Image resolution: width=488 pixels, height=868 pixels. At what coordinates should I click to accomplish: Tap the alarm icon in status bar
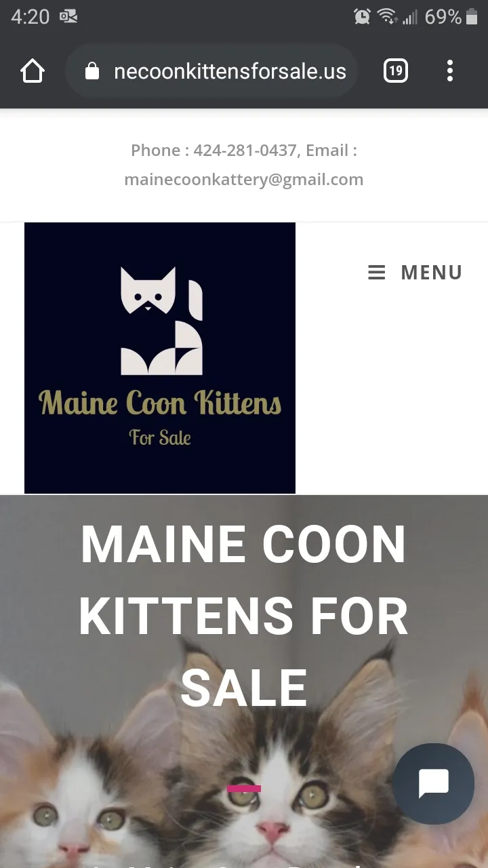point(362,16)
